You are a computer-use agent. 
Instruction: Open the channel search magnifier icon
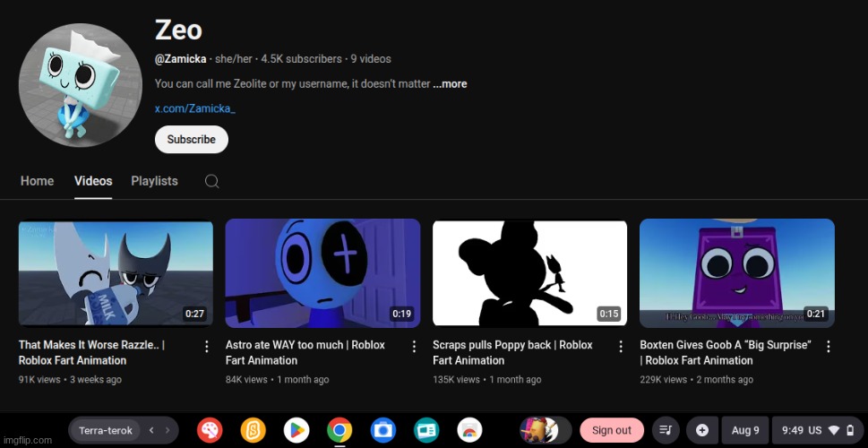[211, 181]
